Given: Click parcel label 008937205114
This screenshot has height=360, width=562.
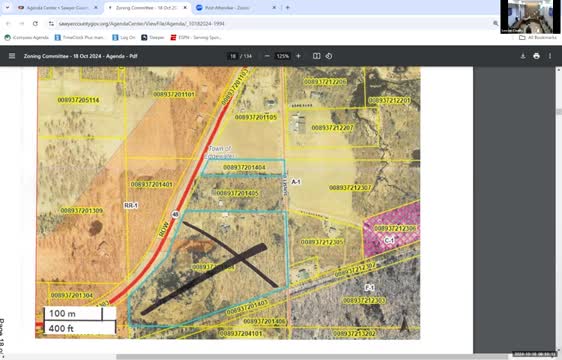Looking at the screenshot, I should point(78,100).
